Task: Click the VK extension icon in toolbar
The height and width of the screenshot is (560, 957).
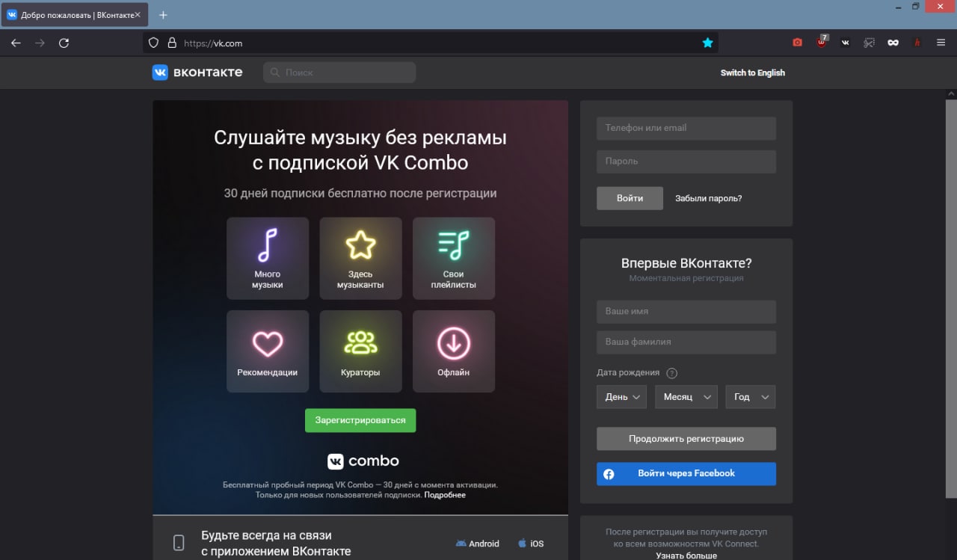Action: coord(846,43)
